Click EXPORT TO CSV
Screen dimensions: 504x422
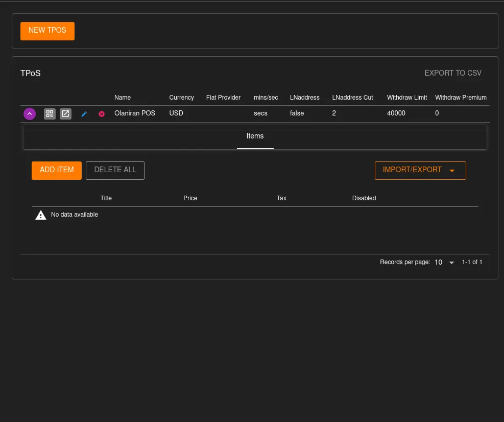pos(452,73)
